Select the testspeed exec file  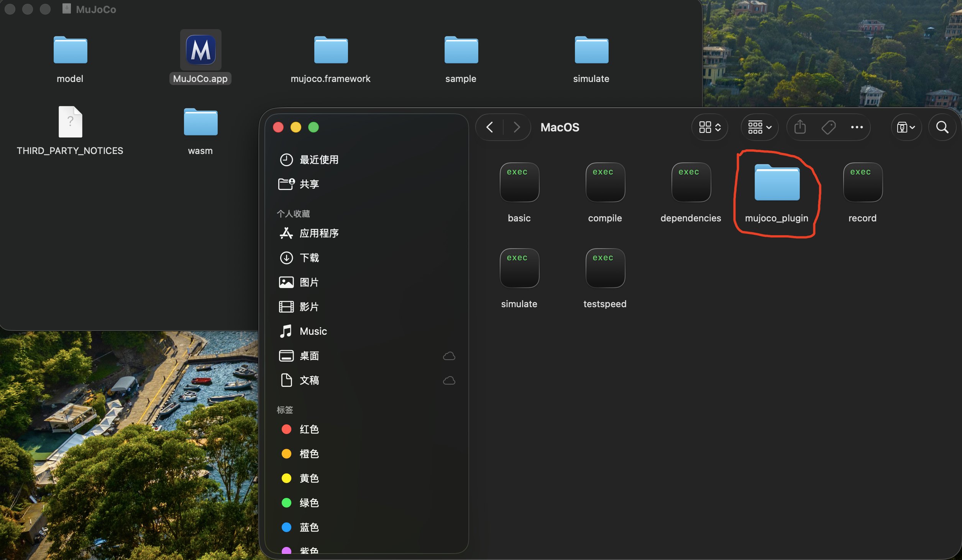tap(605, 268)
